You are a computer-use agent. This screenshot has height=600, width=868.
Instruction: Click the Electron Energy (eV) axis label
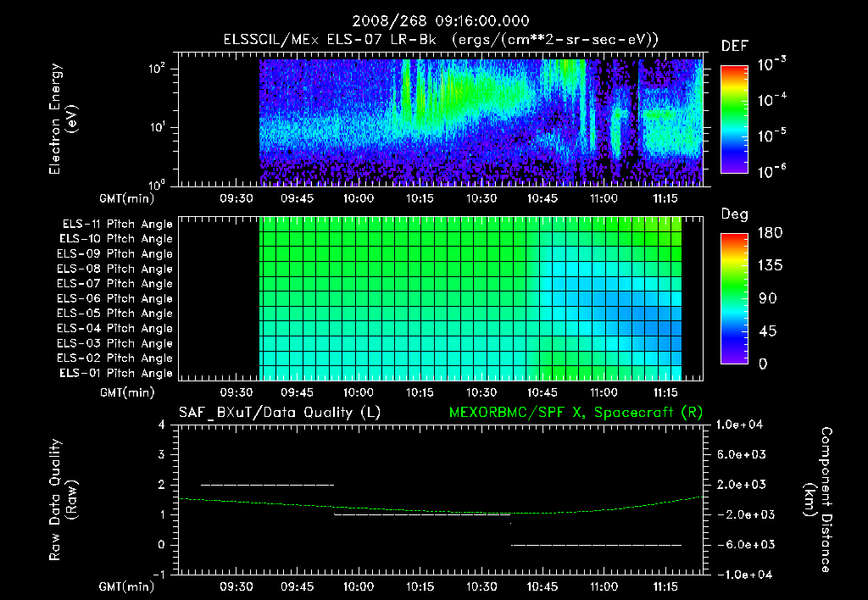tap(63, 119)
